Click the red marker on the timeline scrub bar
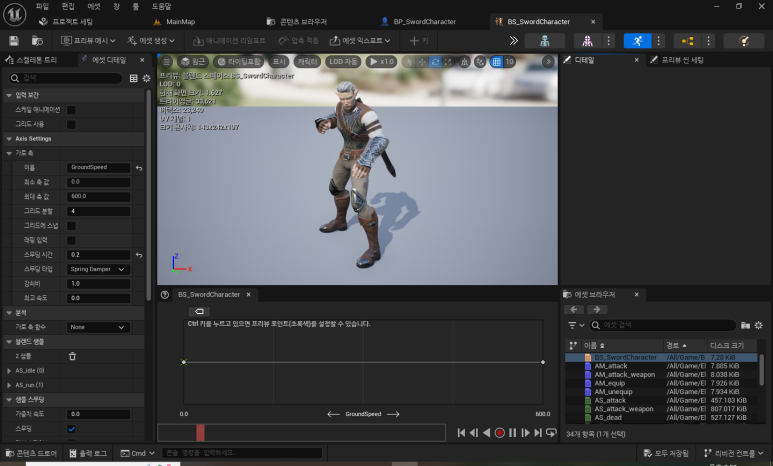The image size is (773, 466). 200,432
